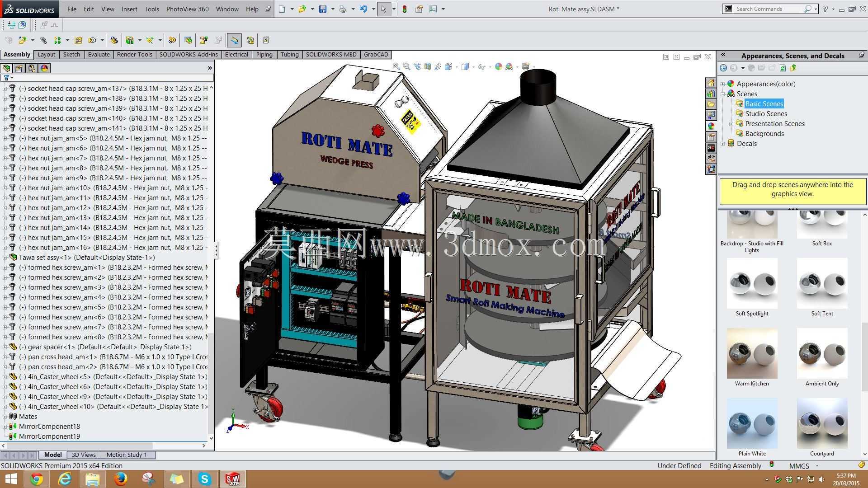868x488 pixels.
Task: Click the Edit Appearance color ball icon
Action: [x=499, y=66]
